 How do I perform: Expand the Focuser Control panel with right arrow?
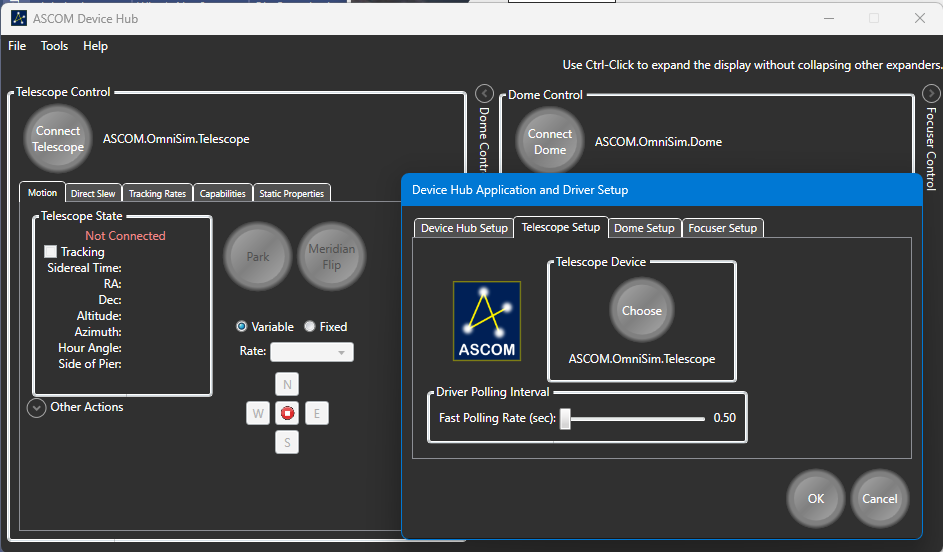[x=931, y=94]
